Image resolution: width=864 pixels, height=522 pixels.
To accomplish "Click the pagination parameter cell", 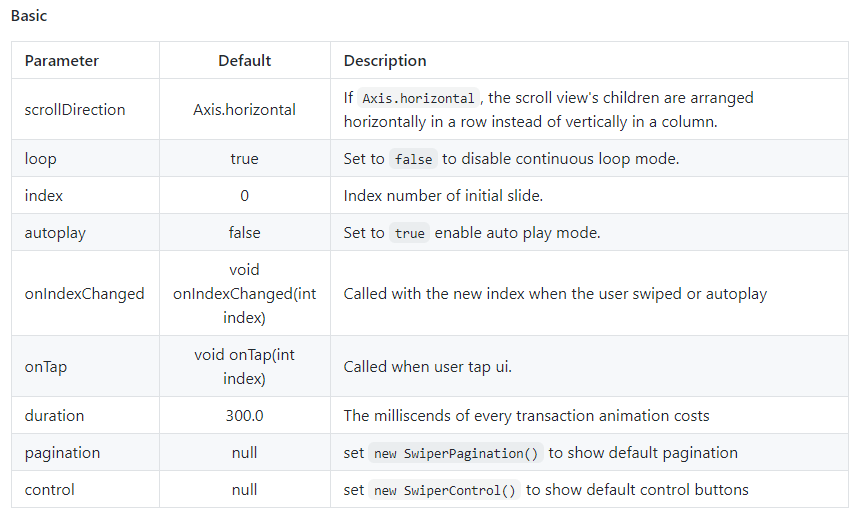I will pos(62,453).
